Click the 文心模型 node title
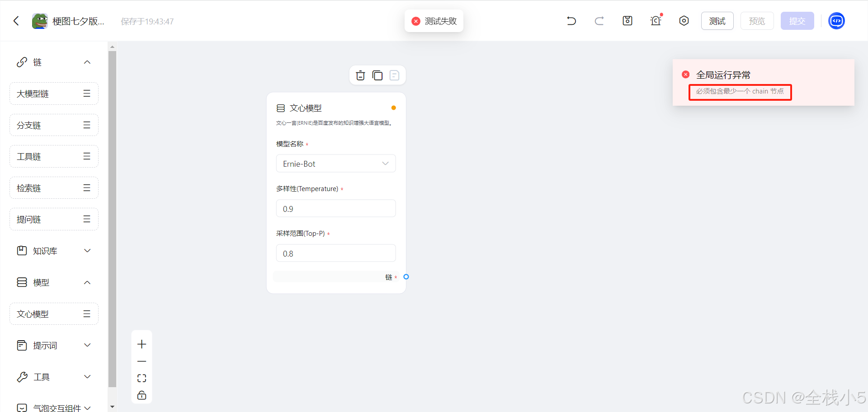868x412 pixels. (x=306, y=108)
